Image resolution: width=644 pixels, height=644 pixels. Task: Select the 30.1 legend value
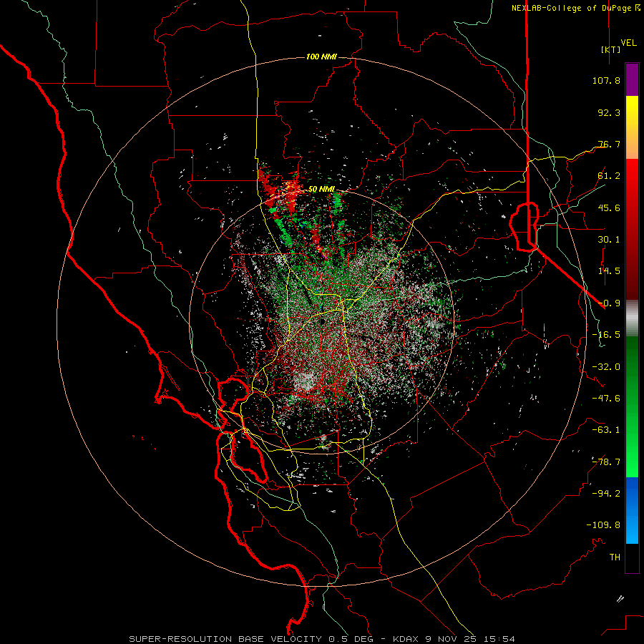[609, 240]
